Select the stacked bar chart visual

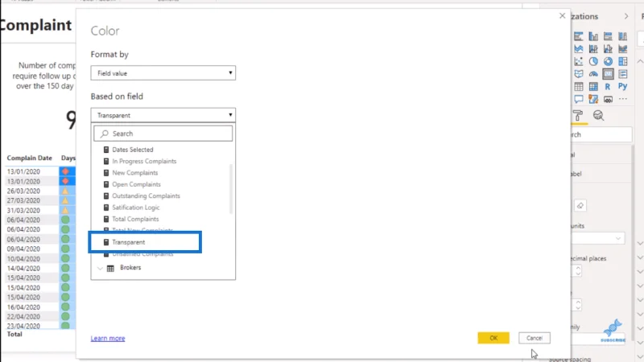(579, 36)
